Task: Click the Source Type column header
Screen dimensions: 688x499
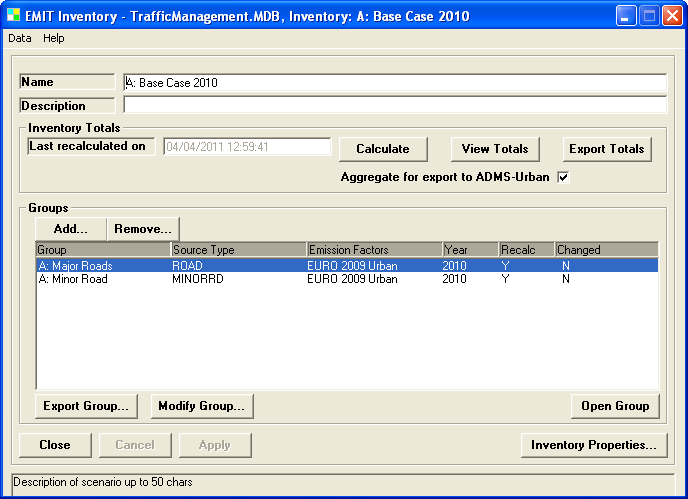Action: (238, 250)
